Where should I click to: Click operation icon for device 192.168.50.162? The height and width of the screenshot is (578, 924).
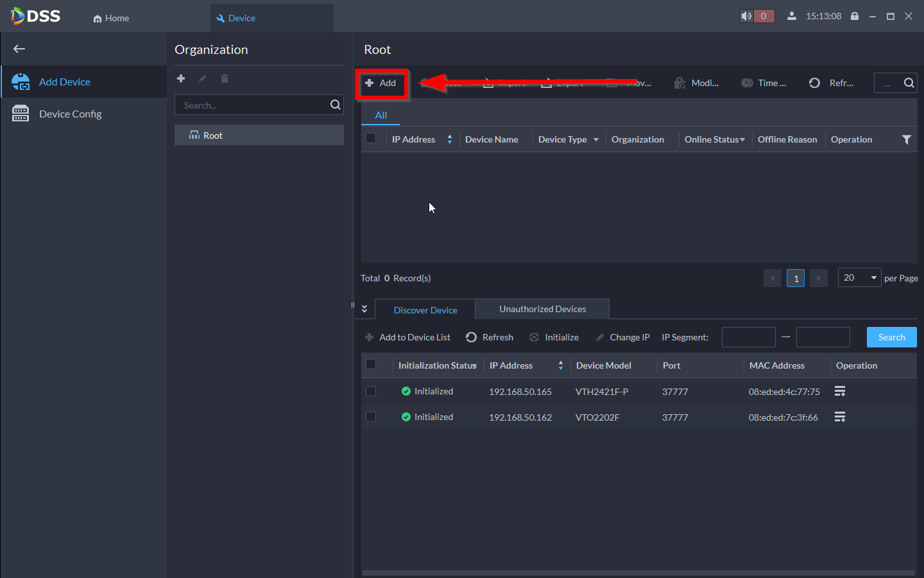point(839,417)
